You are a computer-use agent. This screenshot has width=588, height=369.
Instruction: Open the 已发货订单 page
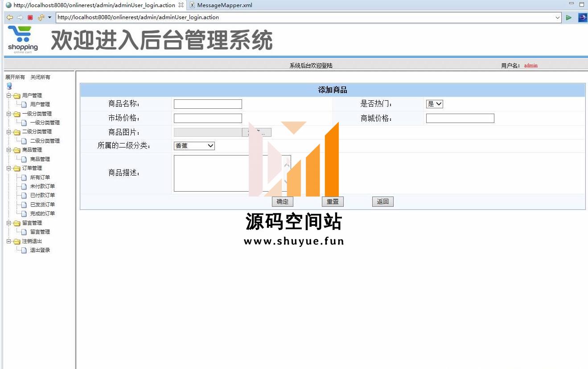pyautogui.click(x=42, y=205)
